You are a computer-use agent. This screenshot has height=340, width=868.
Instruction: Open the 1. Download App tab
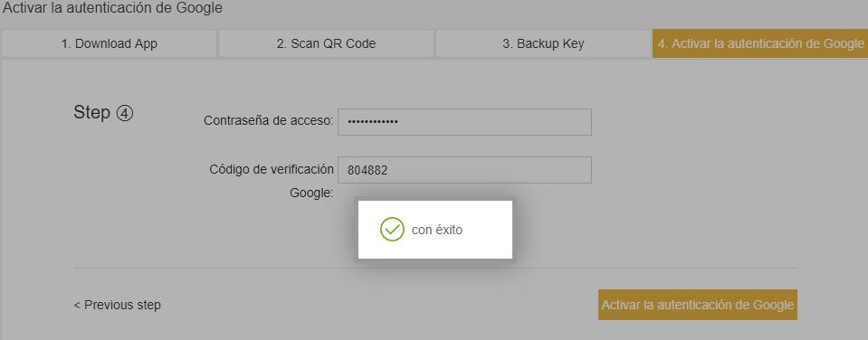point(109,43)
